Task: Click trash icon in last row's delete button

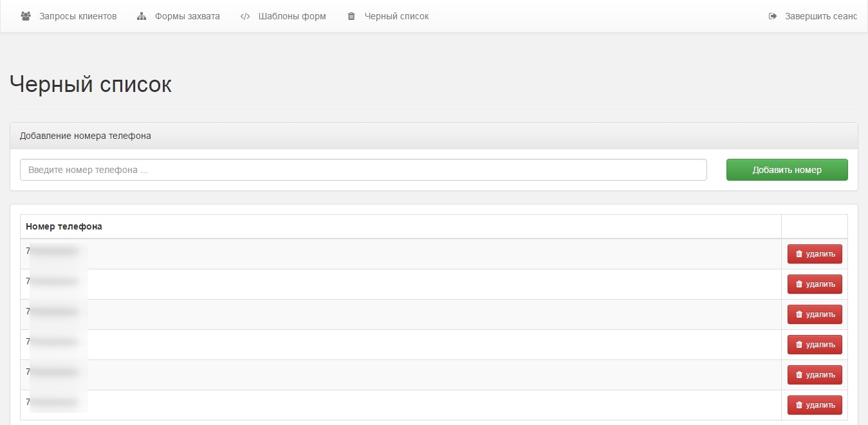Action: (x=799, y=405)
